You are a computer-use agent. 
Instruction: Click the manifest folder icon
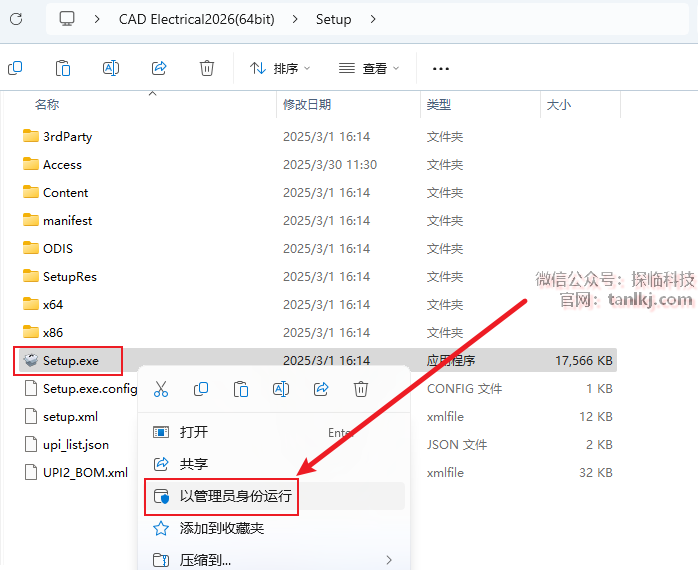click(31, 220)
